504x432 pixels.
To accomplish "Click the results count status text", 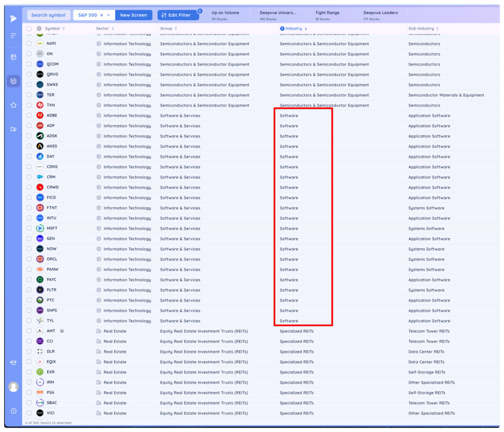I will (49, 423).
